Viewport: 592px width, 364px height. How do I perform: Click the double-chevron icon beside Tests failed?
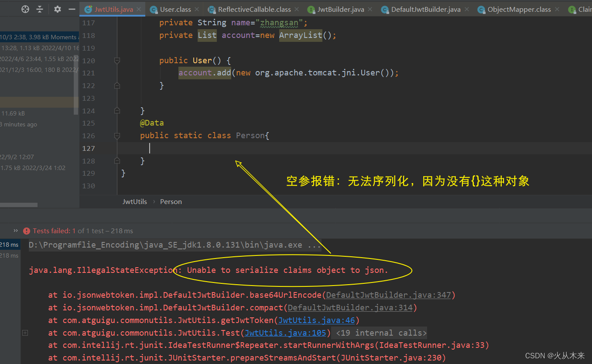pos(16,231)
